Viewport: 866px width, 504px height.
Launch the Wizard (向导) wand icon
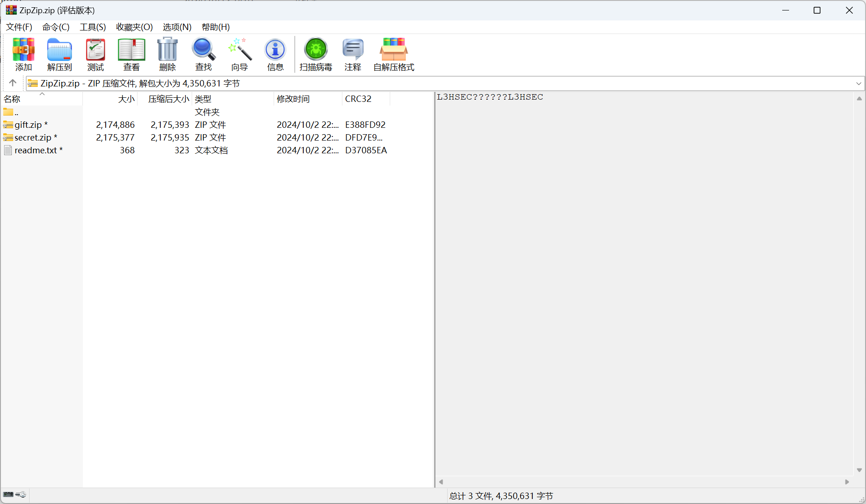click(239, 54)
